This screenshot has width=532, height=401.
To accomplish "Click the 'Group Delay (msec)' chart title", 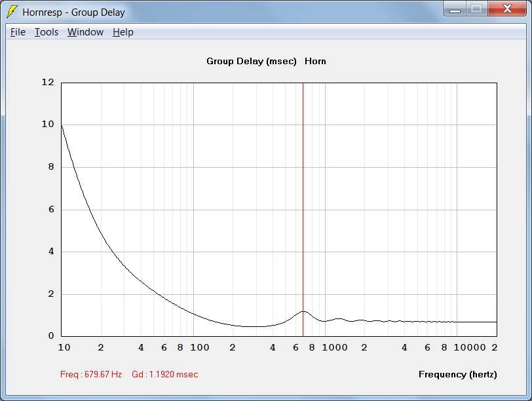I will [x=252, y=62].
